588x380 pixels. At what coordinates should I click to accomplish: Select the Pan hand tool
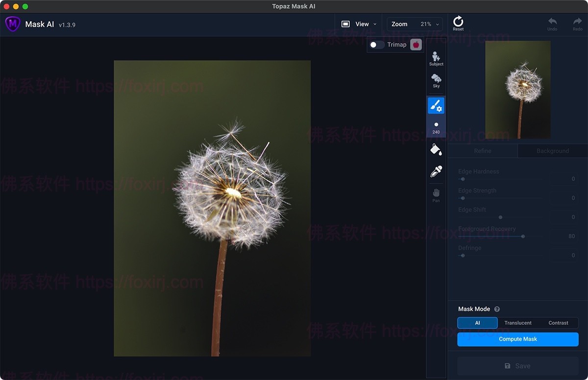436,194
